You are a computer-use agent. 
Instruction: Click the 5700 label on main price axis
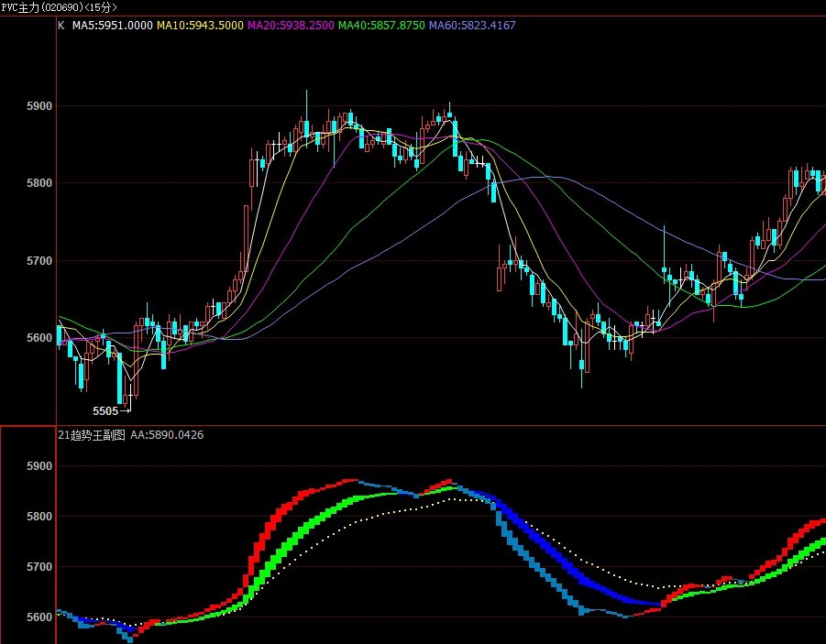(39, 261)
